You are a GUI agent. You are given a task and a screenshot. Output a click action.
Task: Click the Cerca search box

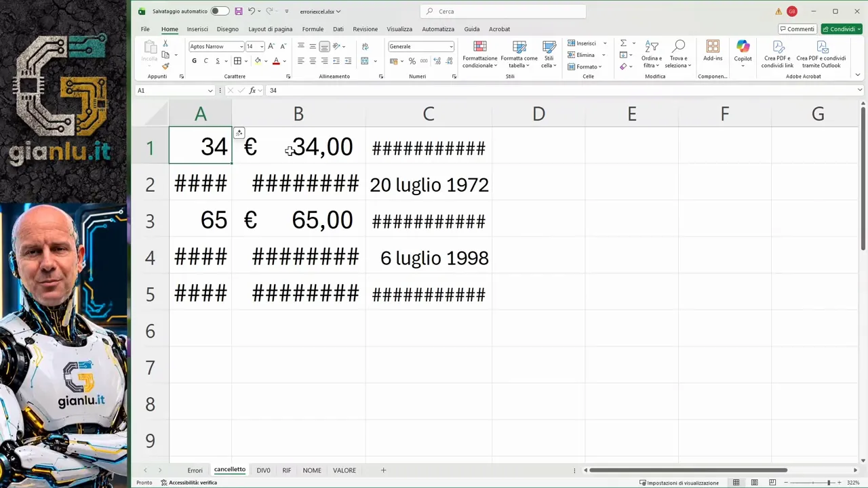point(502,12)
